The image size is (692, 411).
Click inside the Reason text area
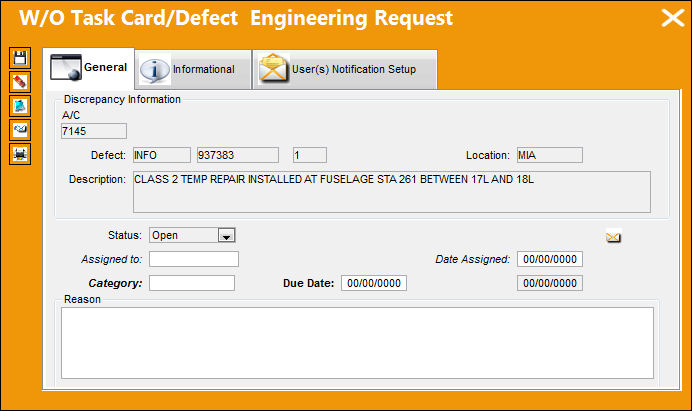click(357, 343)
